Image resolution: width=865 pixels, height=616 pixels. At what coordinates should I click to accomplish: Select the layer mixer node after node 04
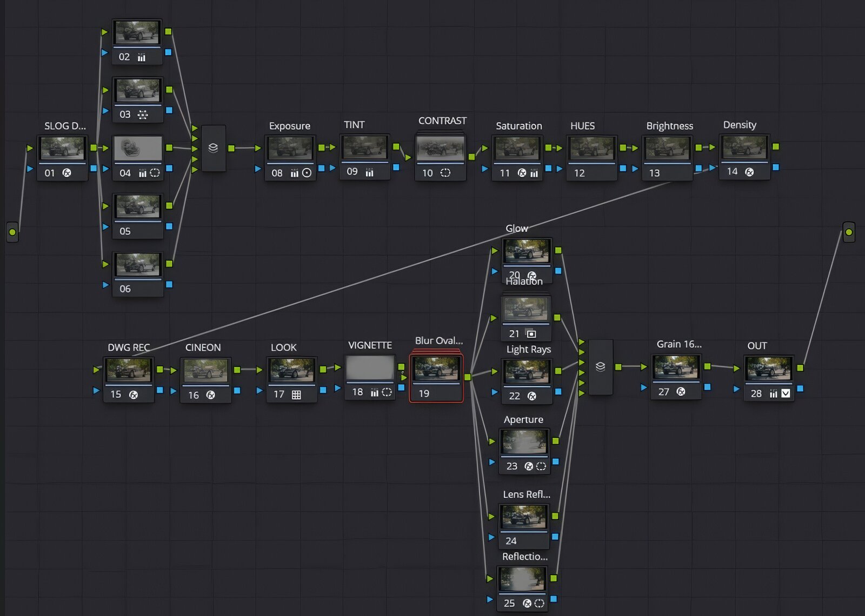point(213,148)
